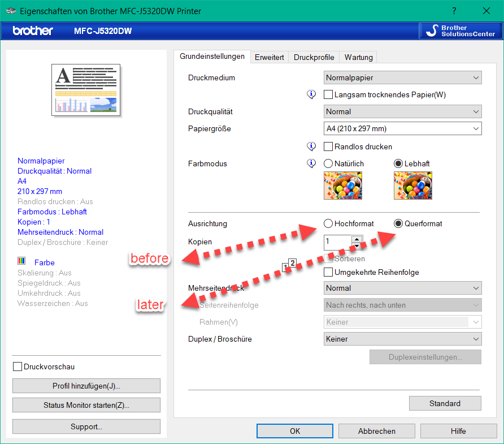Enable the Randlos drucken checkbox
Viewport: 504px width, 444px height.
(328, 146)
